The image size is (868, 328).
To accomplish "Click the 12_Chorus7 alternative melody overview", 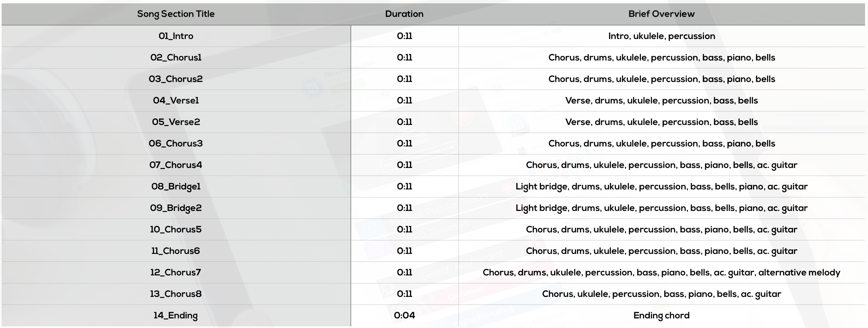I will [x=661, y=273].
